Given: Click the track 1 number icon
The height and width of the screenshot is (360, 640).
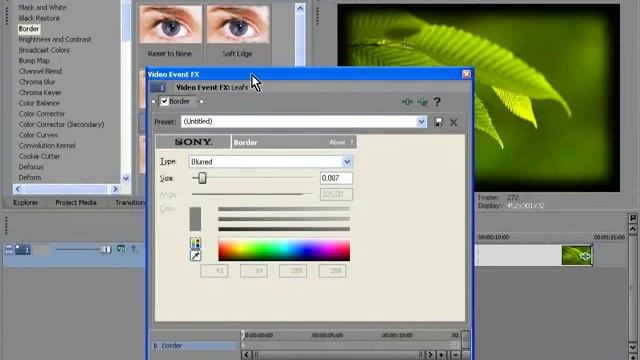Looking at the screenshot, I should [23, 249].
